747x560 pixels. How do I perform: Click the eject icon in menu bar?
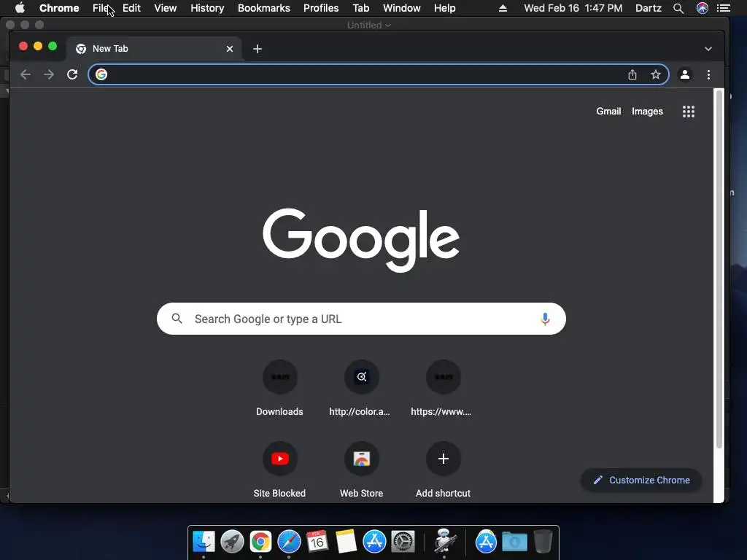(503, 8)
